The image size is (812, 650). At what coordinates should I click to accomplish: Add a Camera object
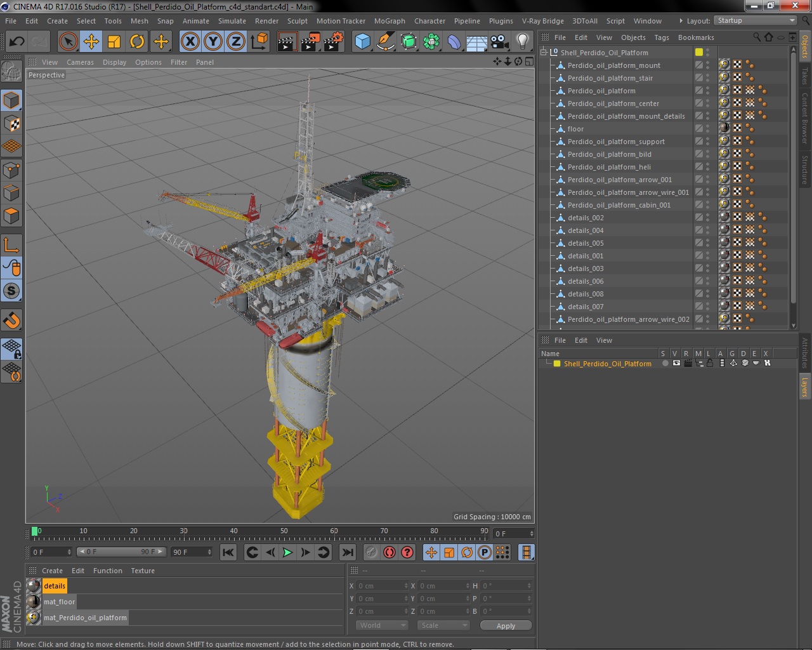pos(500,42)
